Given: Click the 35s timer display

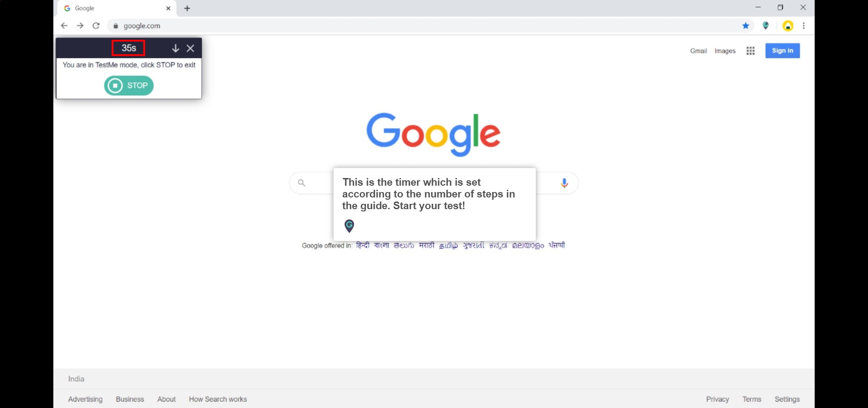Looking at the screenshot, I should tap(128, 48).
